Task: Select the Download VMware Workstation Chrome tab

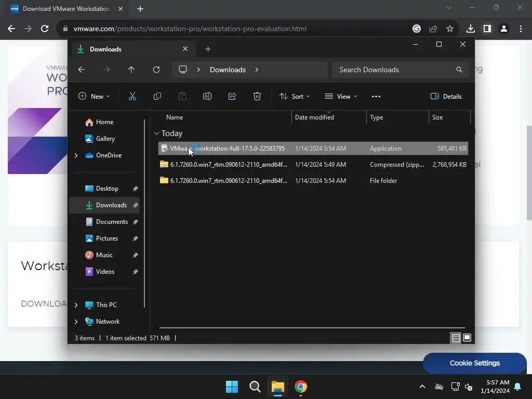Action: tap(66, 9)
